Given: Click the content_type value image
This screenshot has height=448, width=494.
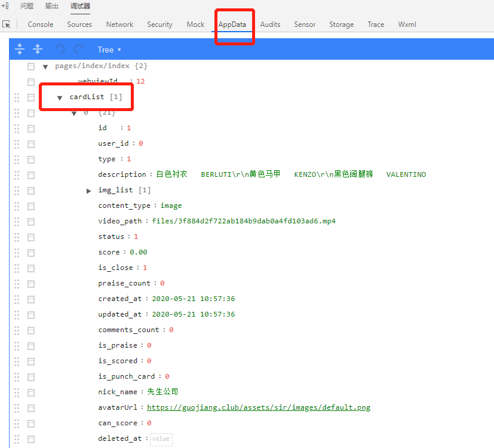Looking at the screenshot, I should point(171,205).
